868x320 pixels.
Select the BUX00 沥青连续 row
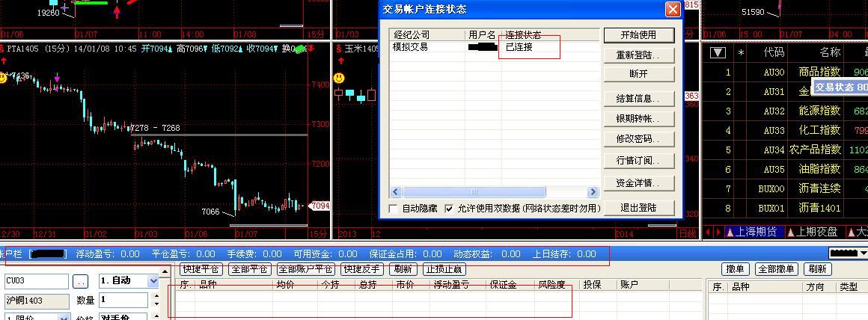pyautogui.click(x=786, y=188)
